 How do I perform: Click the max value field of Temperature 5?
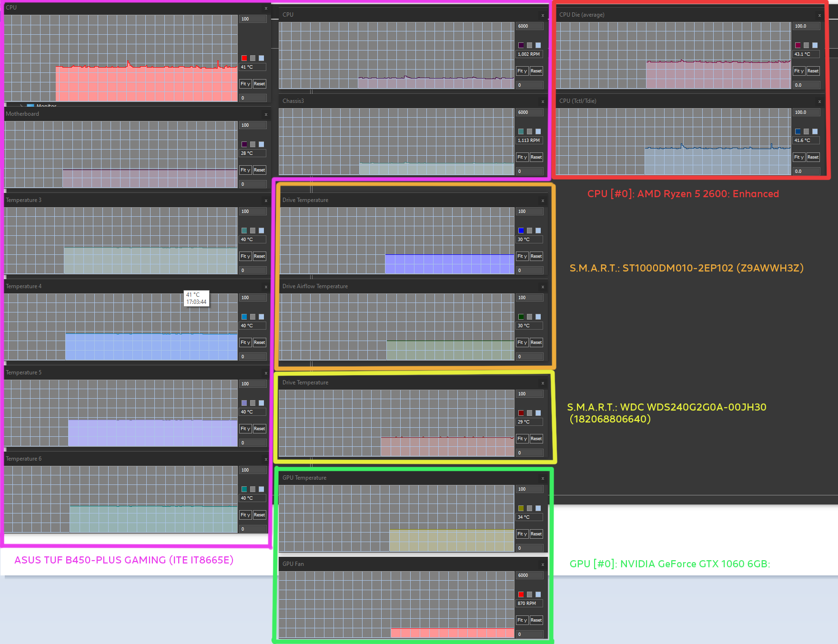coord(252,384)
